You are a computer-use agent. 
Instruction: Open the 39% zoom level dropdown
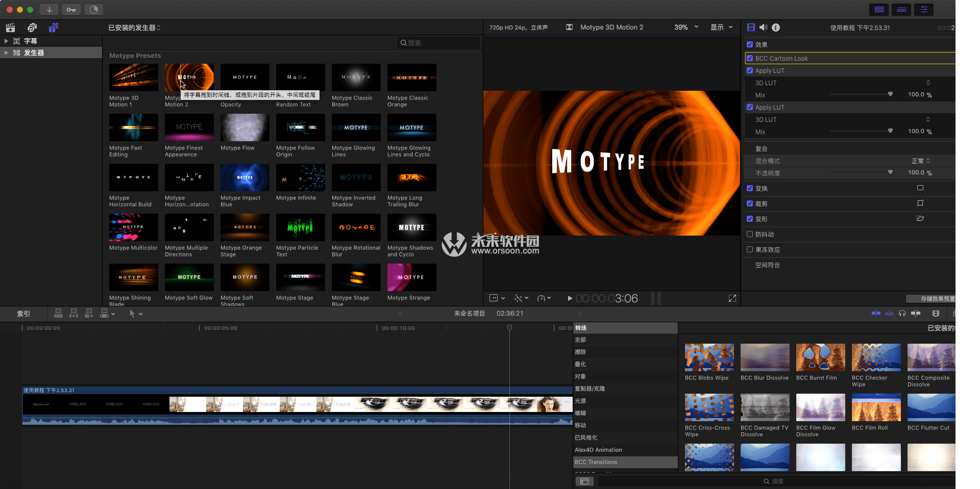click(686, 28)
